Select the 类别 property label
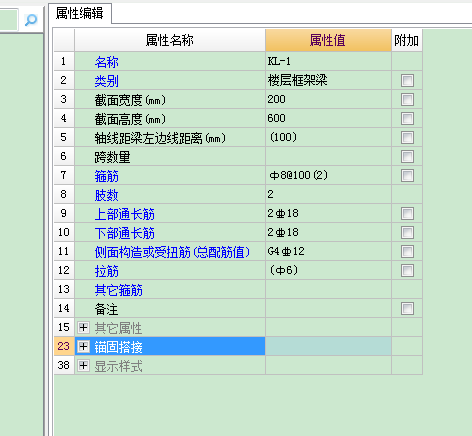The height and width of the screenshot is (436, 472). 107,81
